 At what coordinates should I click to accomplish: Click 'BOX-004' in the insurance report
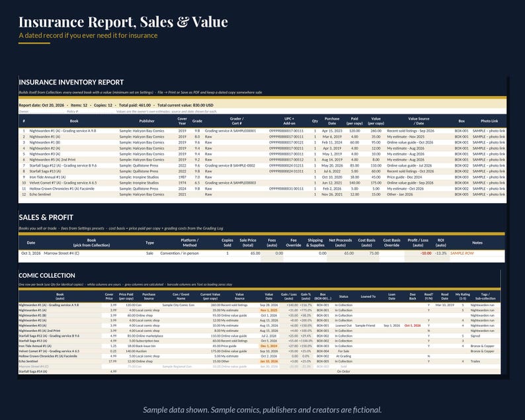pos(462,183)
